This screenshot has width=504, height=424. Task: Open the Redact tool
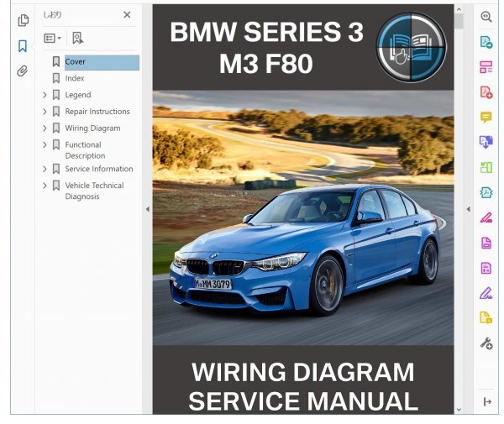coord(486,217)
